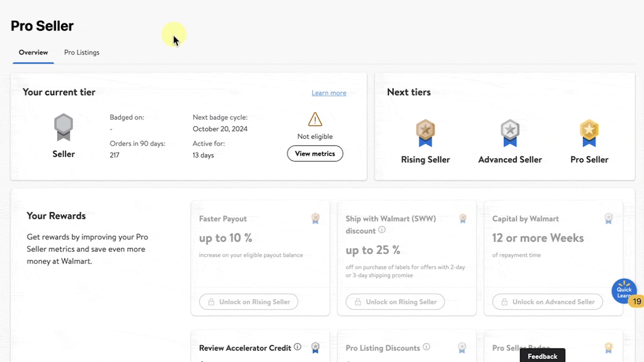The height and width of the screenshot is (362, 644).
Task: Click the Not eligible warning triangle icon
Action: point(315,119)
